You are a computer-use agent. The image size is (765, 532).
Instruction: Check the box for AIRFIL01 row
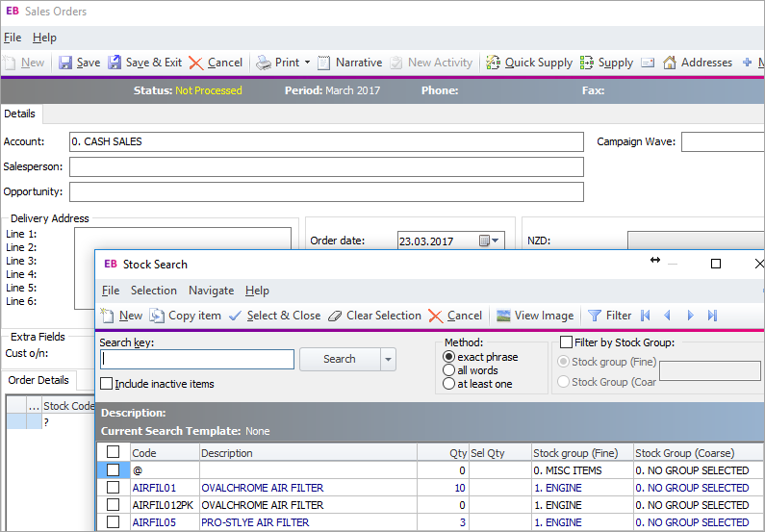114,488
